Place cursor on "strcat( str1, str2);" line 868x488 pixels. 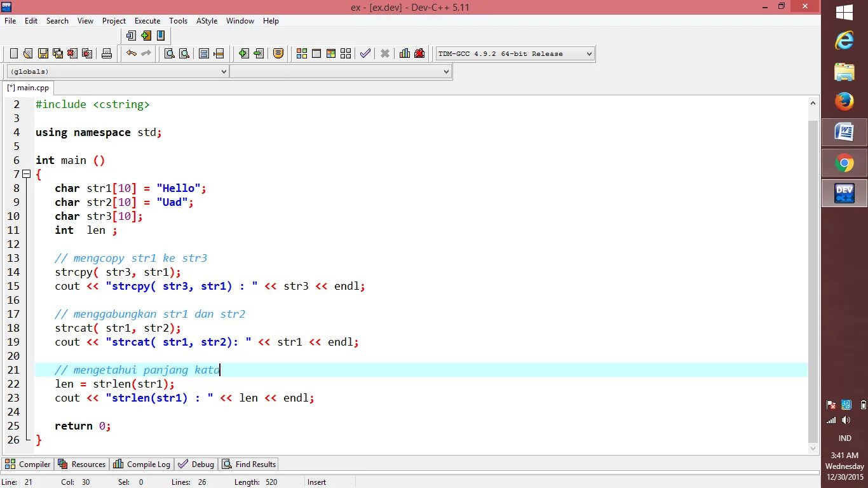pyautogui.click(x=118, y=328)
